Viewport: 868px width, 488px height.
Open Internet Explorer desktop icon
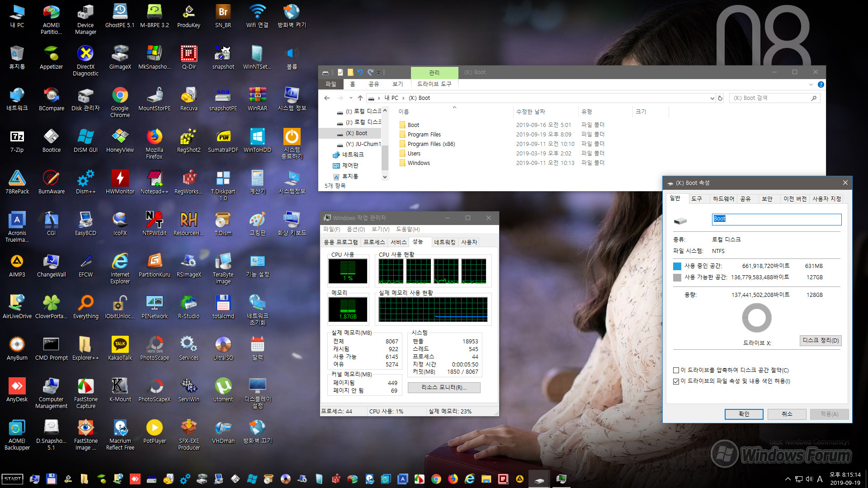point(120,269)
